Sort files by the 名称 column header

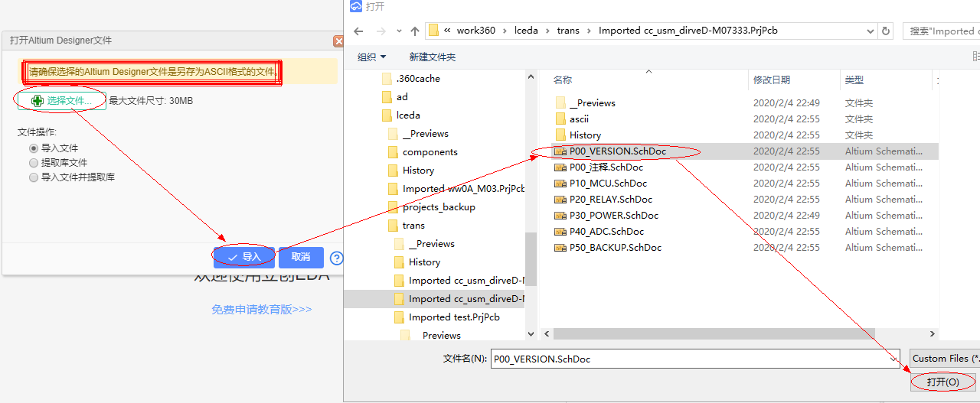[563, 80]
